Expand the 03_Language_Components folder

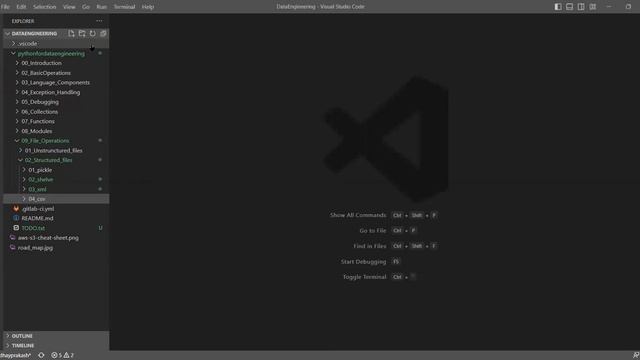coord(56,82)
